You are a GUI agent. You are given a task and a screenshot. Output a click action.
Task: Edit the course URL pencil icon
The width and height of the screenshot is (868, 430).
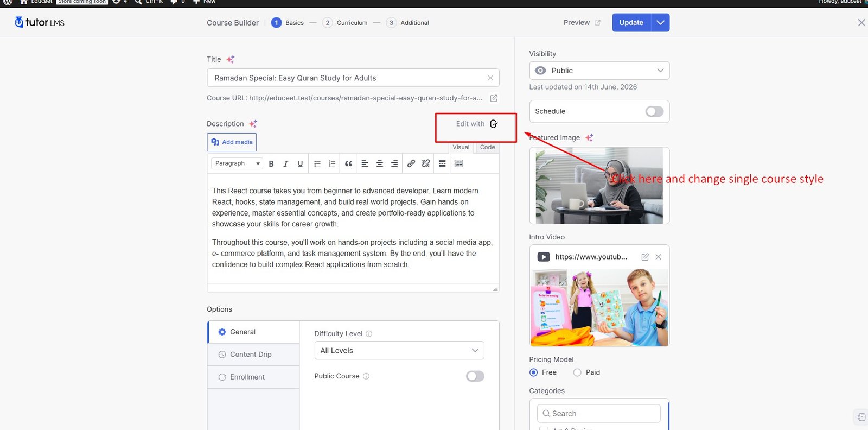494,98
